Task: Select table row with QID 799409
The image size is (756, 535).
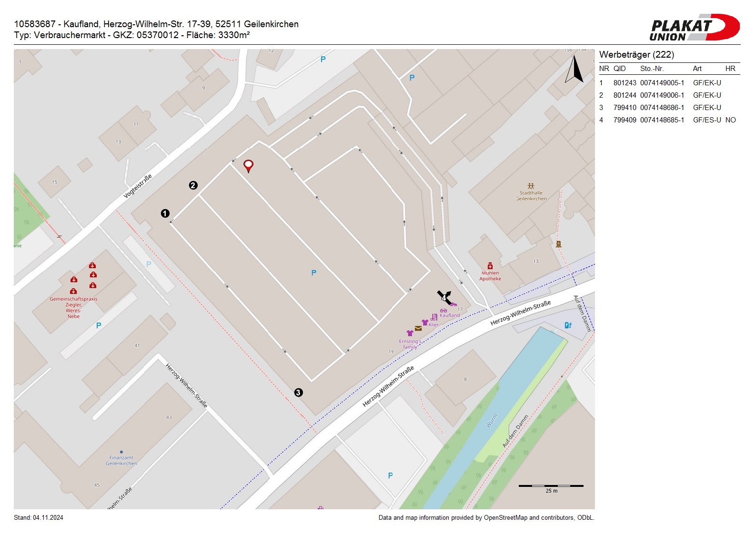Action: tap(669, 120)
